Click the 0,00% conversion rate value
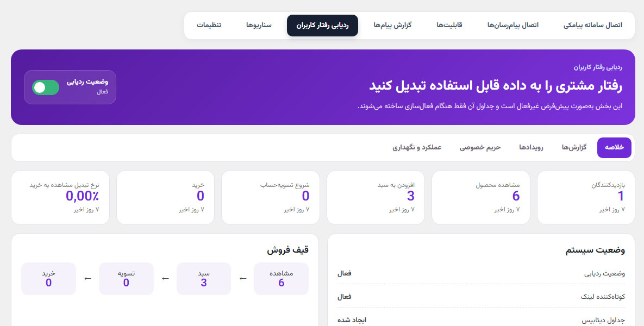This screenshot has width=644, height=326. (x=82, y=196)
